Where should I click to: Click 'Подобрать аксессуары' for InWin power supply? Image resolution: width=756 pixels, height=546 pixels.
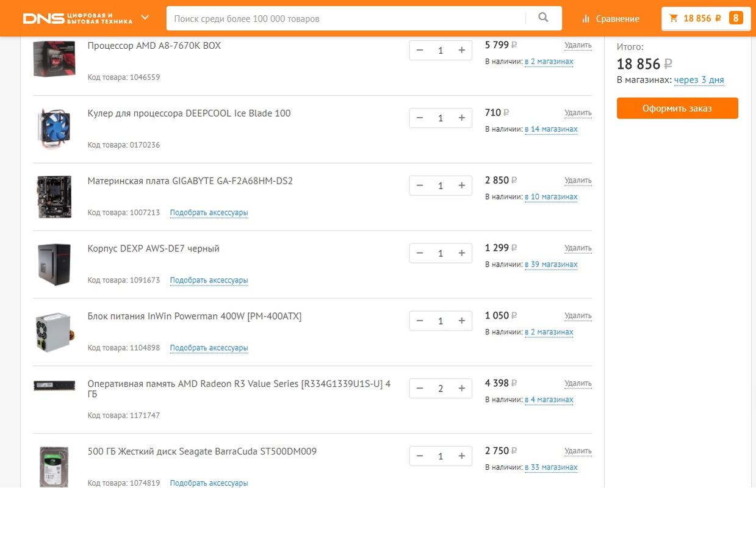[x=209, y=348]
